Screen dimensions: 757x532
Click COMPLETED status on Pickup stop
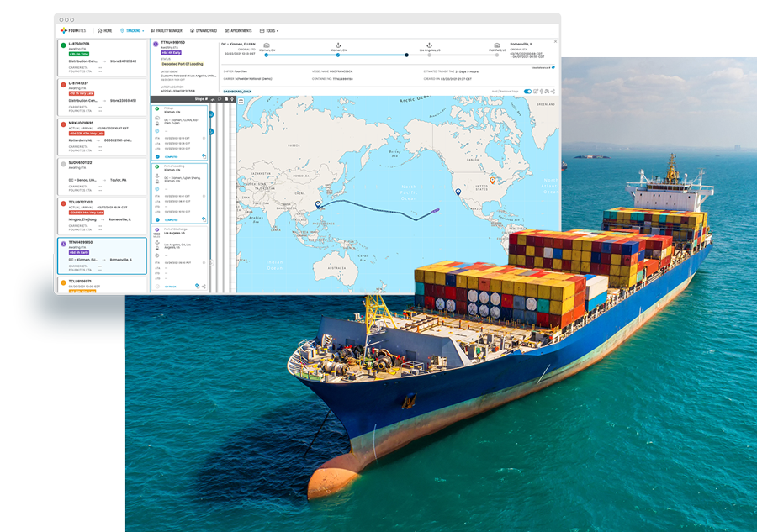pos(171,157)
